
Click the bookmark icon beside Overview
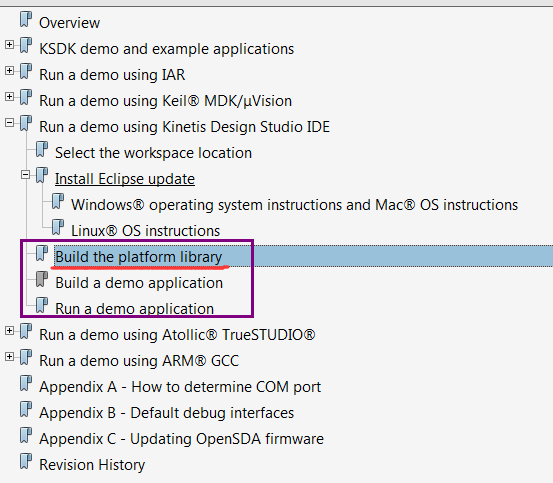coord(26,19)
